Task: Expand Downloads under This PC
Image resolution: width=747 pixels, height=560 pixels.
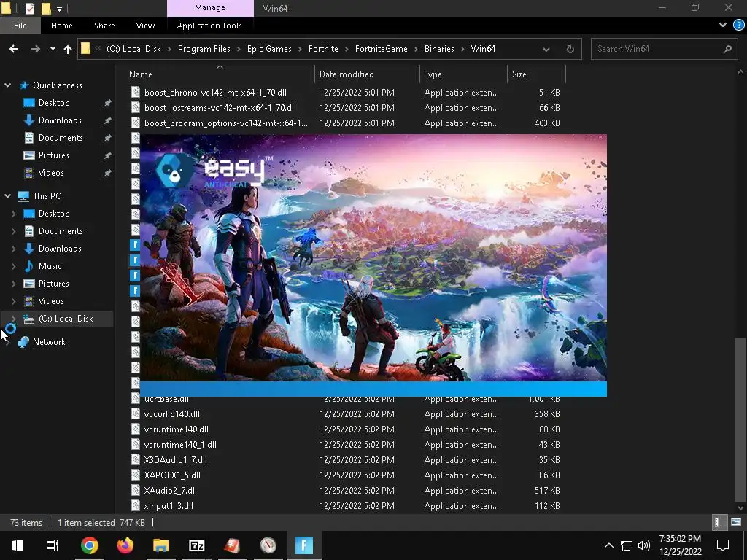Action: [x=13, y=249]
